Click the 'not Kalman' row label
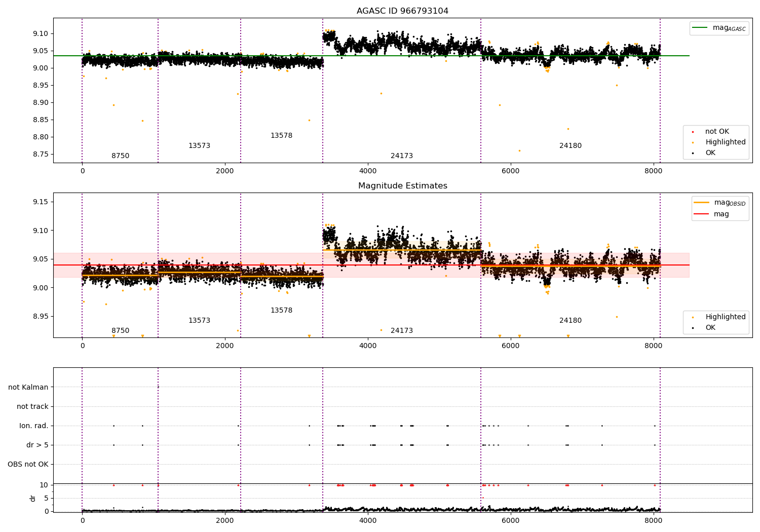 click(28, 387)
